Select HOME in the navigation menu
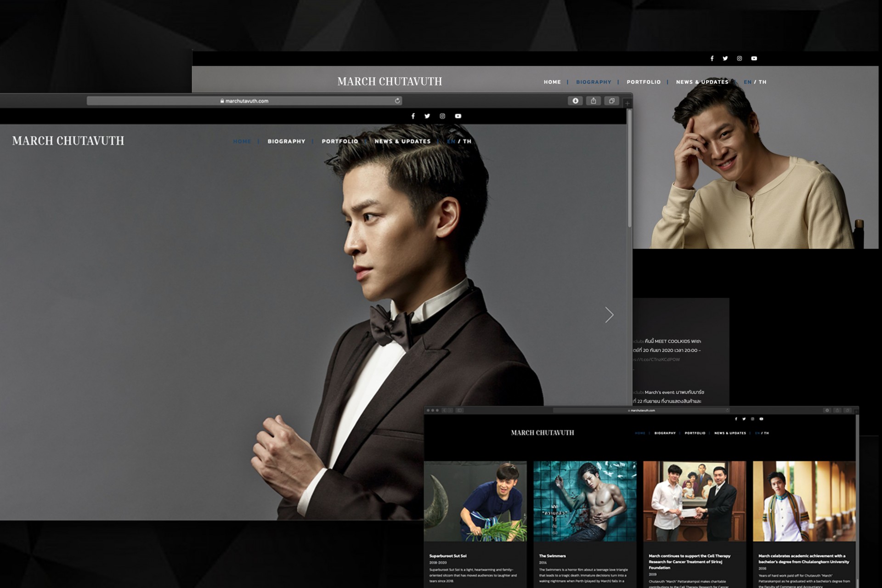Viewport: 882px width, 588px height. point(242,141)
